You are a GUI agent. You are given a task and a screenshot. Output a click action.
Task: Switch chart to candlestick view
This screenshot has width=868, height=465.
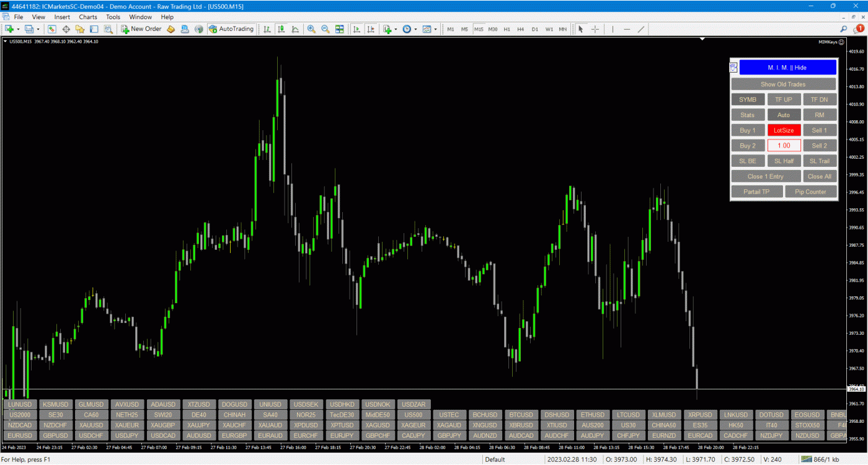tap(281, 29)
